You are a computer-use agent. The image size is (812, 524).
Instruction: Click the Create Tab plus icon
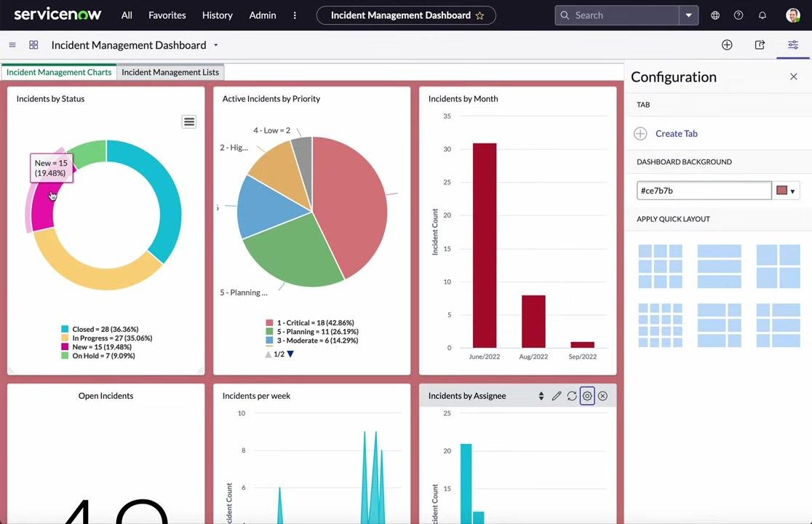(640, 134)
